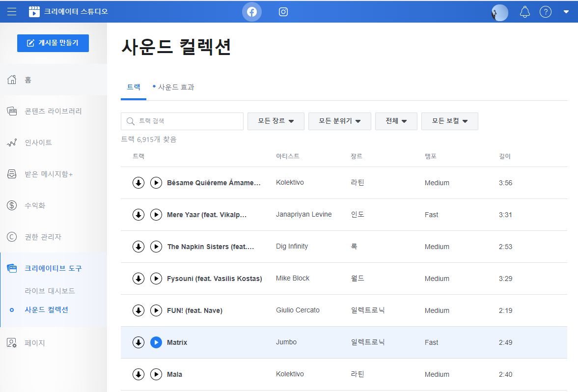
Task: Open the 전체 dropdown filter
Action: coord(396,121)
